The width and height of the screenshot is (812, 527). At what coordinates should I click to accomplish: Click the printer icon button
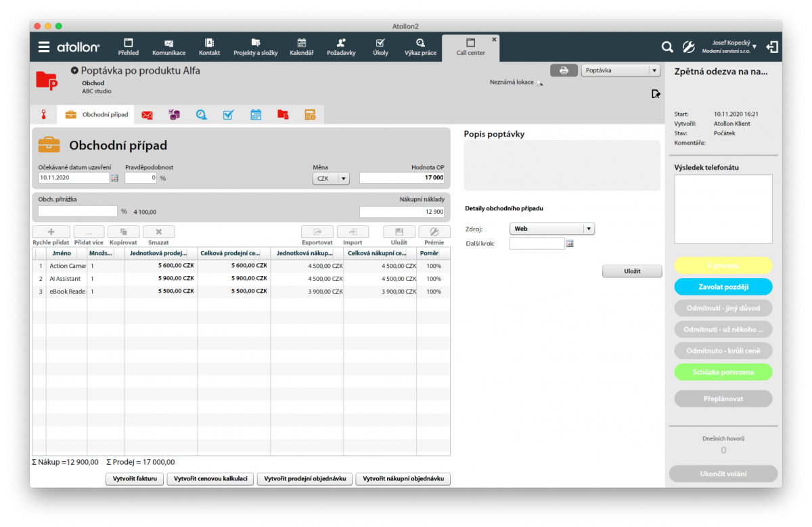564,70
